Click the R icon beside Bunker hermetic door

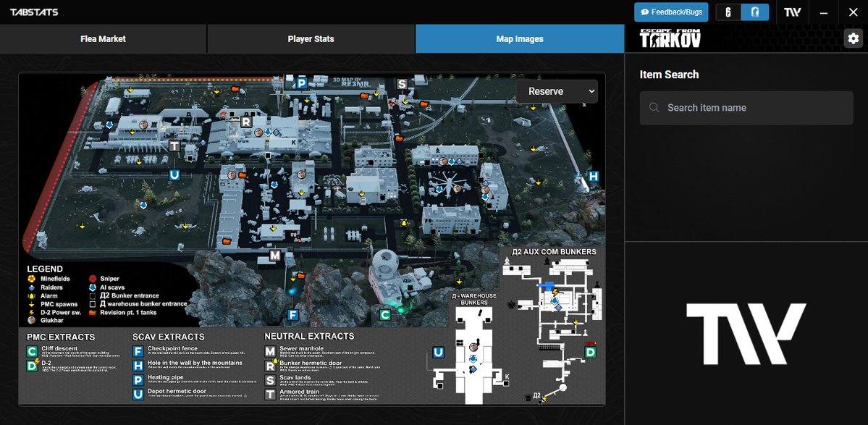pos(270,365)
